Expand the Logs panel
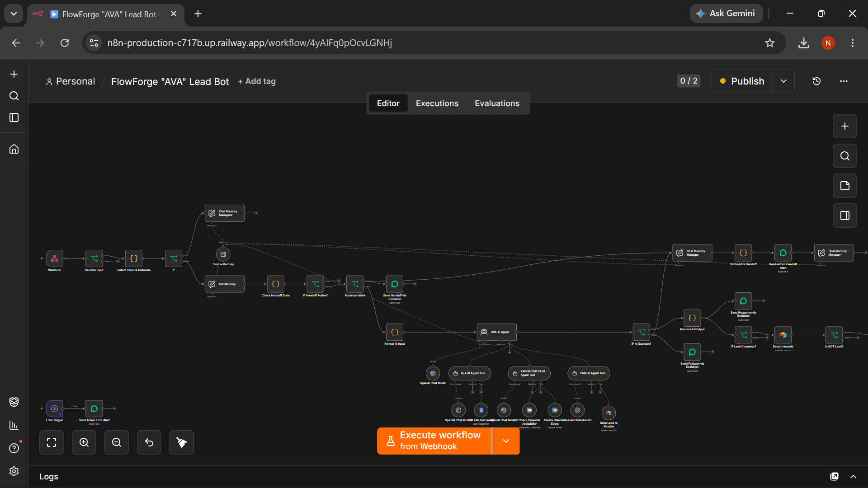Screen dimensions: 868x488 point(854,477)
